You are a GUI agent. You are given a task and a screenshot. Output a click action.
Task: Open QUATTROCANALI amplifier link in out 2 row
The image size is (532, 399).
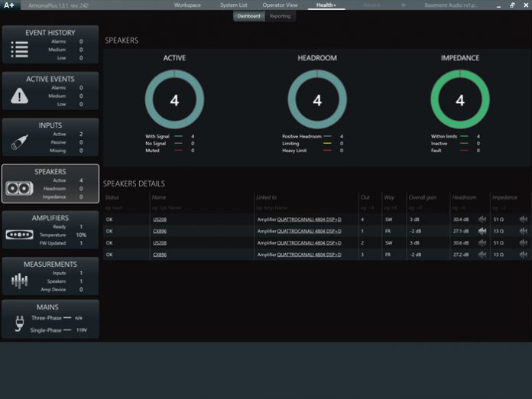point(309,243)
